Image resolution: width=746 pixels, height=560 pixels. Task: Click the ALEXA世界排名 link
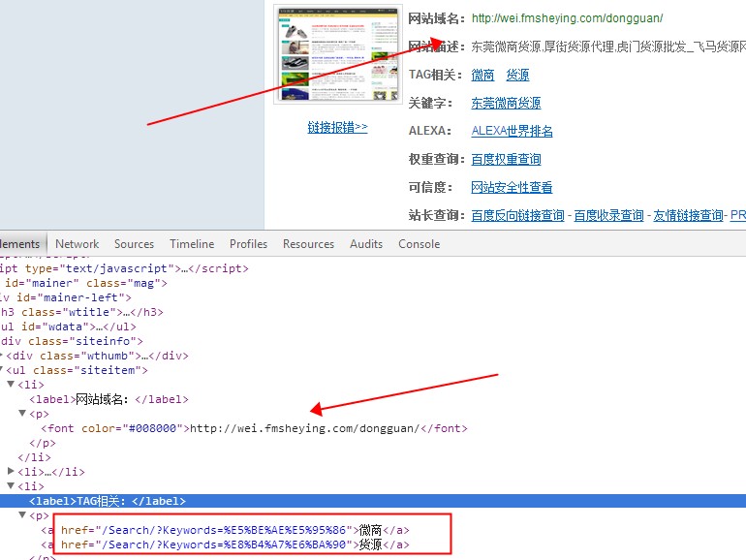click(512, 131)
